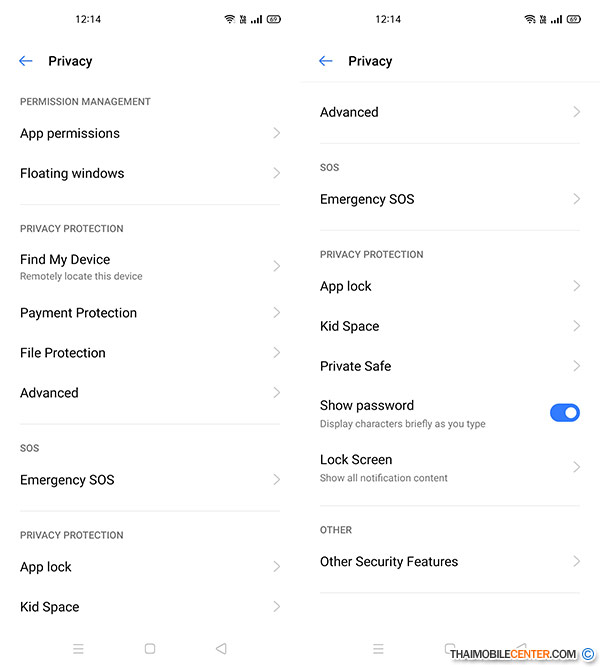The height and width of the screenshot is (667, 600).
Task: Open Payment Protection settings
Action: click(x=79, y=313)
